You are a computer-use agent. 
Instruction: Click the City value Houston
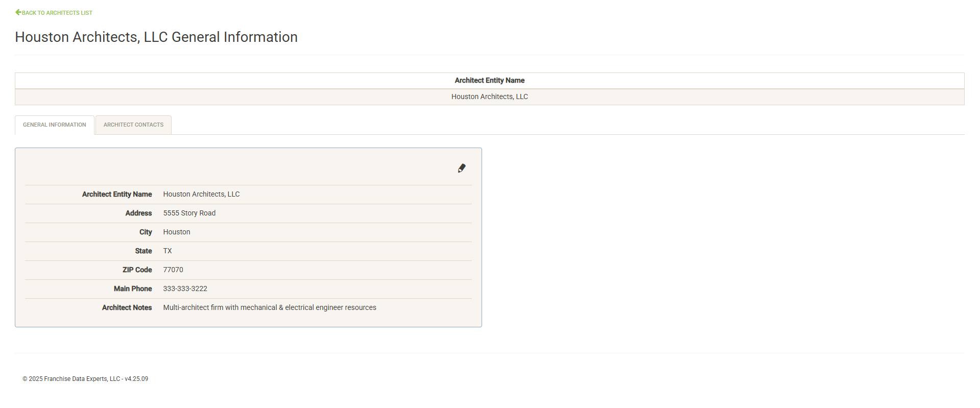pos(177,232)
